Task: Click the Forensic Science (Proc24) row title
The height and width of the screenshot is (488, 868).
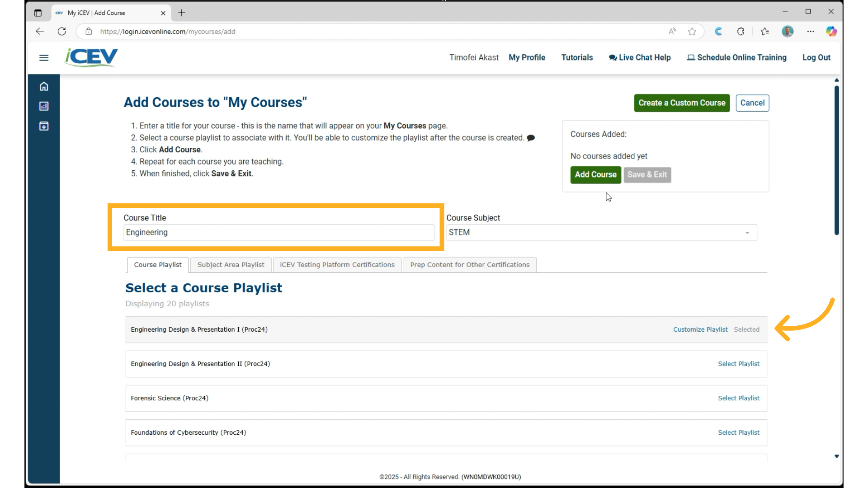Action: pos(170,398)
